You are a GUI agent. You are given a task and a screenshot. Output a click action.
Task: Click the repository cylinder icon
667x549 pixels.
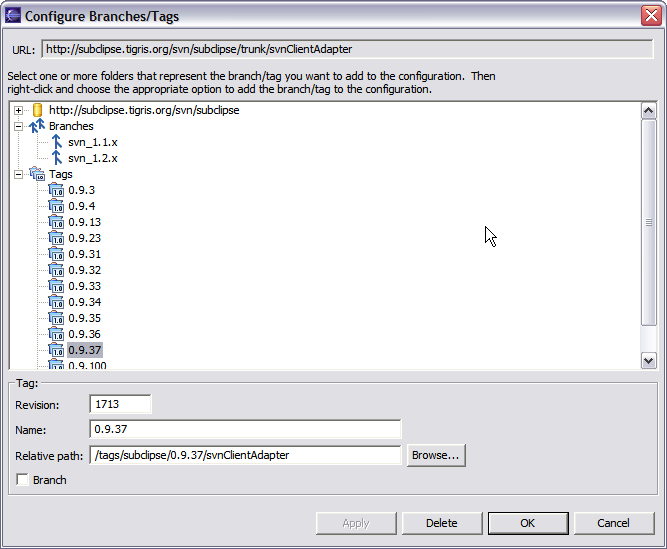point(37,110)
